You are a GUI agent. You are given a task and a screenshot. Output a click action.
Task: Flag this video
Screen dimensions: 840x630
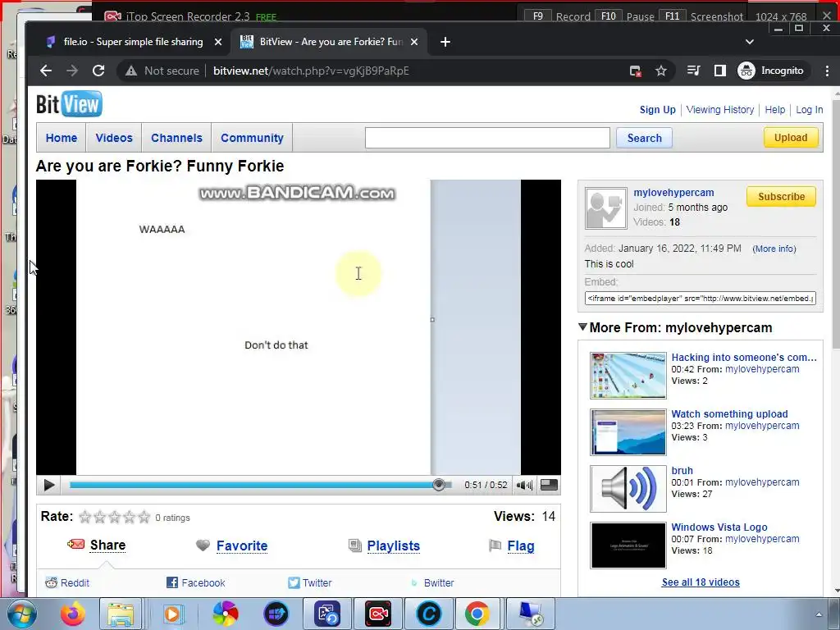pyautogui.click(x=521, y=546)
